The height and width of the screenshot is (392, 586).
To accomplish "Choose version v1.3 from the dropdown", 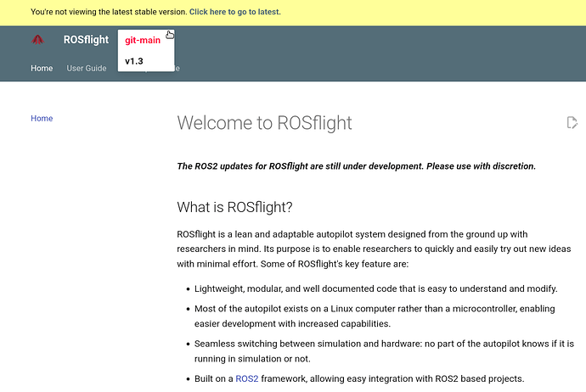I will [134, 61].
